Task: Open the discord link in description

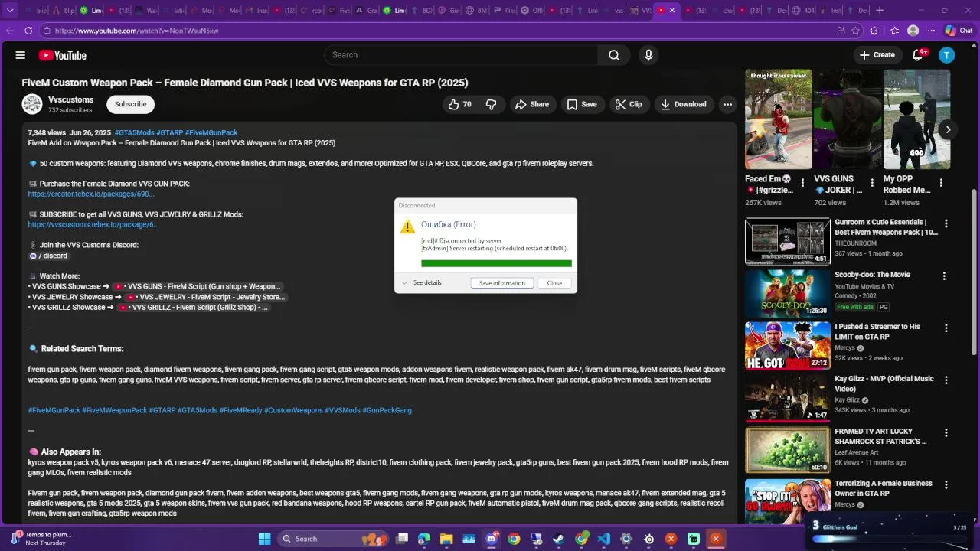Action: [48, 256]
